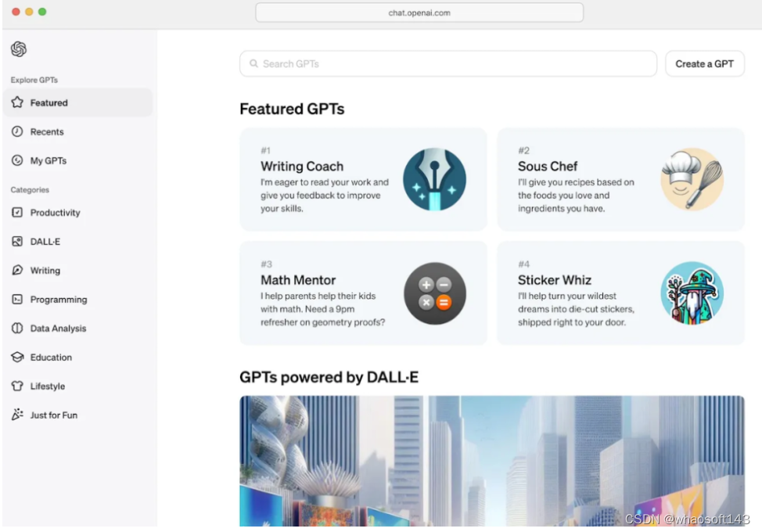Click the green maximize window button

pyautogui.click(x=42, y=12)
